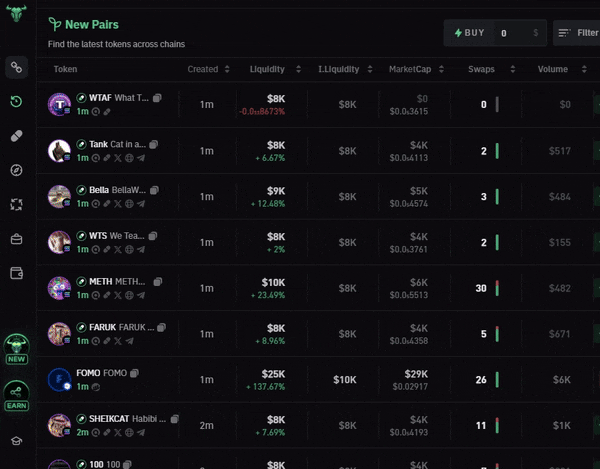Open the green history clock icon in sidebar
The image size is (600, 469).
pos(16,101)
